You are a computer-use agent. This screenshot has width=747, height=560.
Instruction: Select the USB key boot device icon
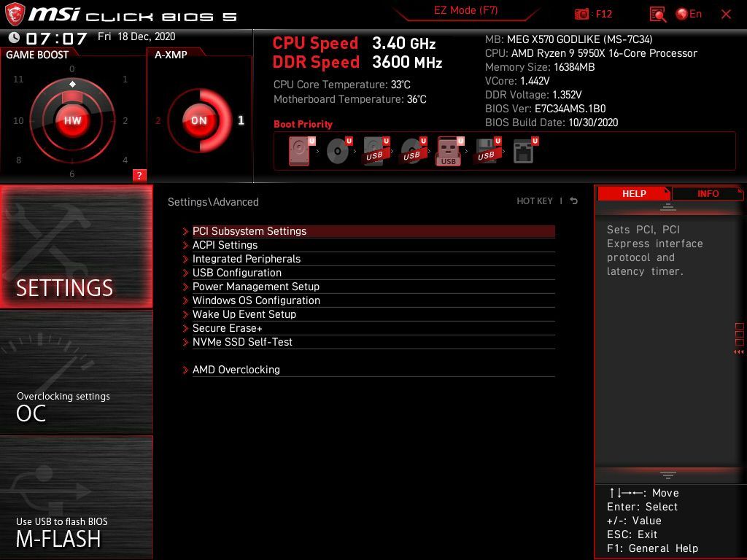pyautogui.click(x=449, y=152)
